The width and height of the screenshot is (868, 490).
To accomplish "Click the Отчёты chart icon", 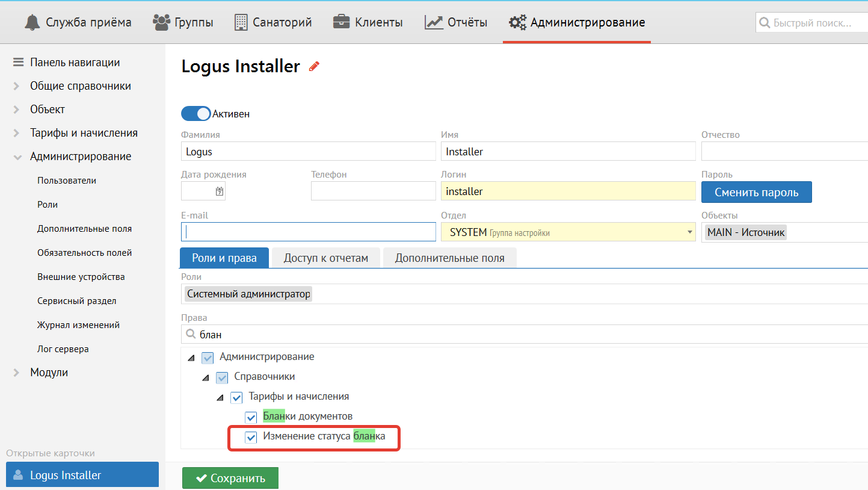I will [434, 23].
